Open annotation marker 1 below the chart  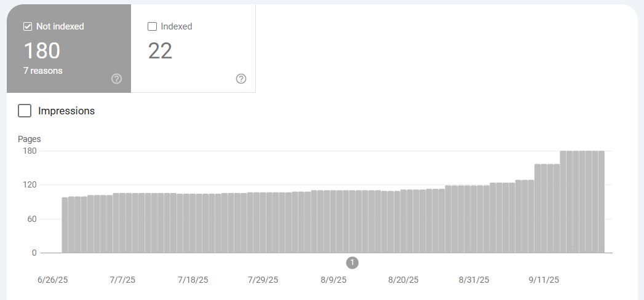pyautogui.click(x=352, y=262)
